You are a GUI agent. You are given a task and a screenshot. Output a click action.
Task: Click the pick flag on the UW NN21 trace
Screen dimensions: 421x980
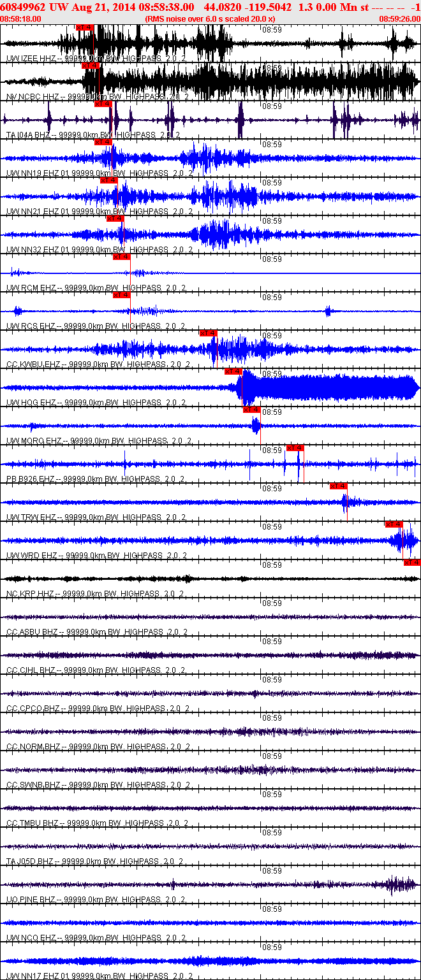(109, 180)
